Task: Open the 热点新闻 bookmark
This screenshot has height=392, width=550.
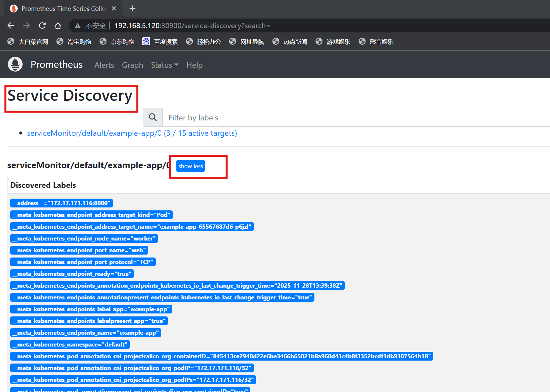Action: click(290, 42)
